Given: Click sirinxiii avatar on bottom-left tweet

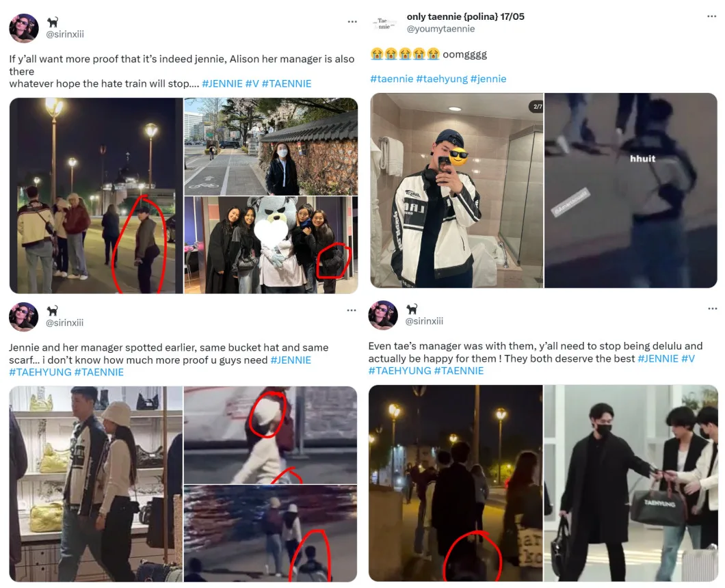Looking at the screenshot, I should coord(23,317).
